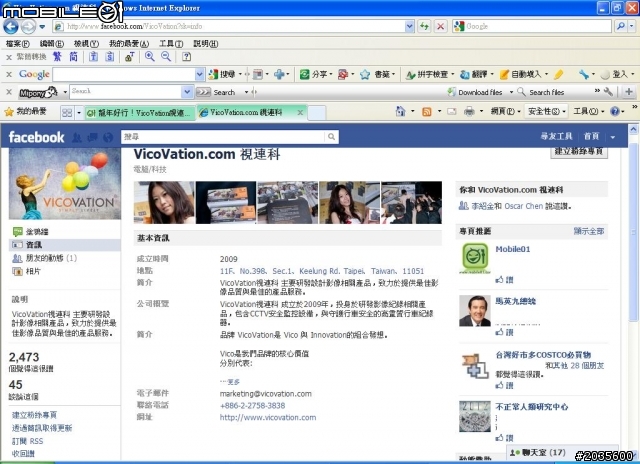Open the address bar dropdown arrow

[409, 27]
